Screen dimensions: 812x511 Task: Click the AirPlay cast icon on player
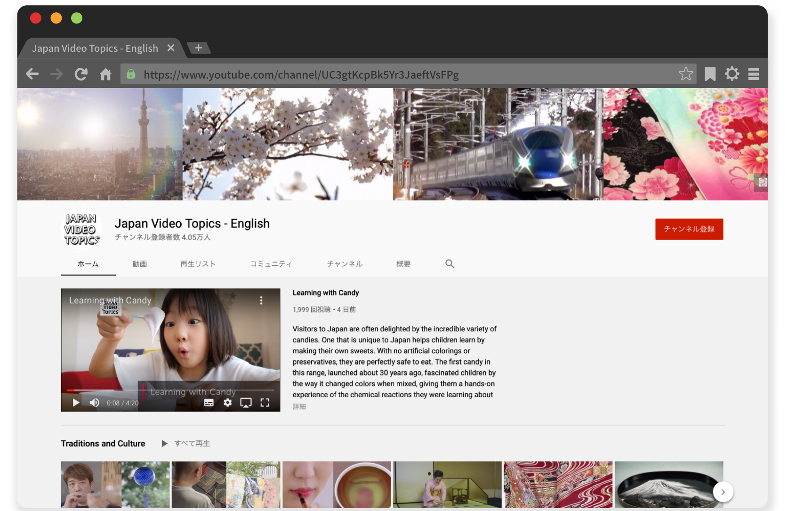246,403
